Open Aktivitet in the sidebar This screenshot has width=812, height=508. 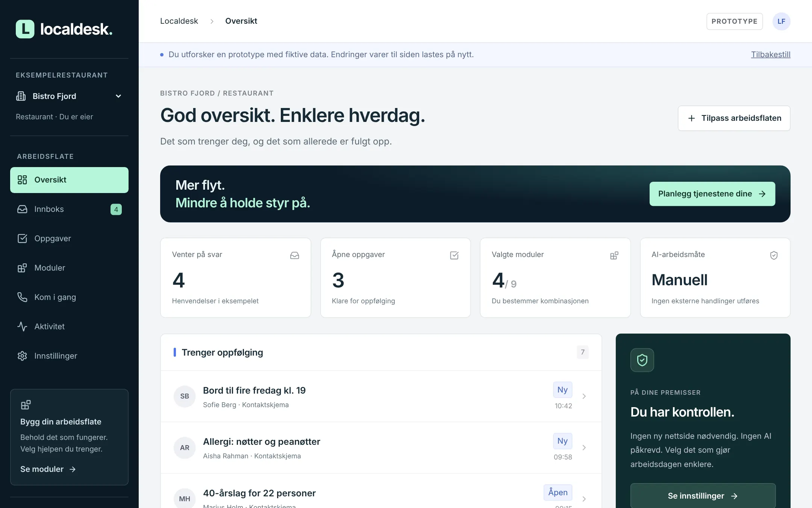pos(69,327)
